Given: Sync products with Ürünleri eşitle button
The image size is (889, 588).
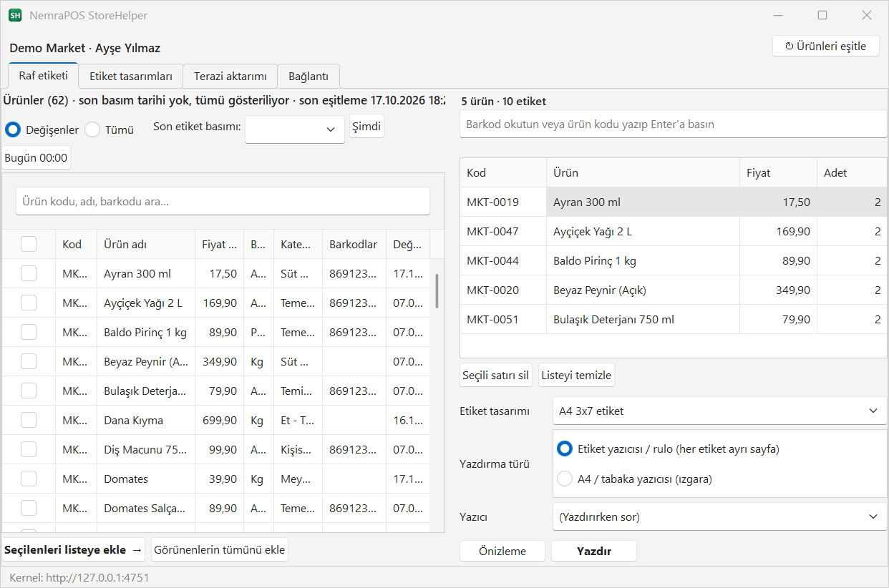Looking at the screenshot, I should coord(825,46).
